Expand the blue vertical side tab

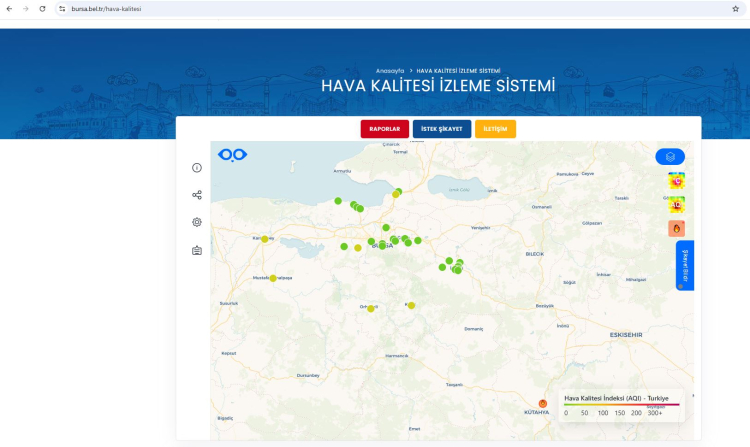(685, 265)
